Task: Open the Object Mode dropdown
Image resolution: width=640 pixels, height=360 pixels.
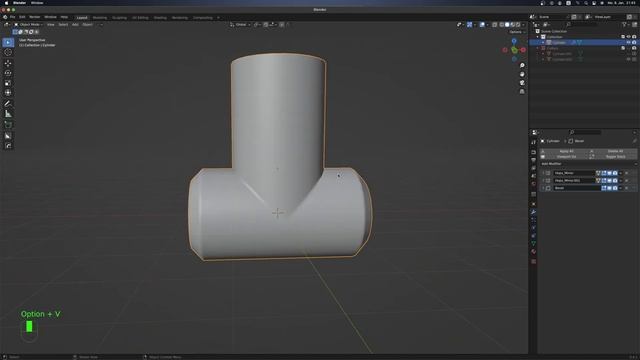Action: (29, 24)
